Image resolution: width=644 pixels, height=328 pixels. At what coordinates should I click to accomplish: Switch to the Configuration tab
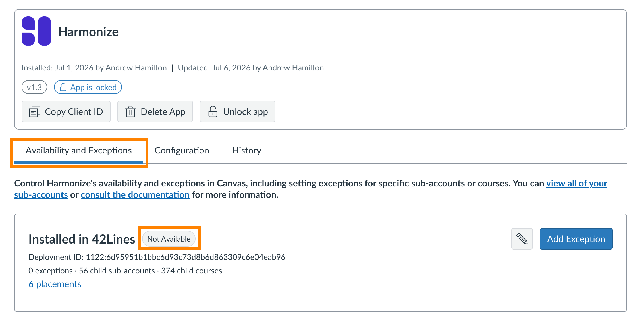coord(182,150)
